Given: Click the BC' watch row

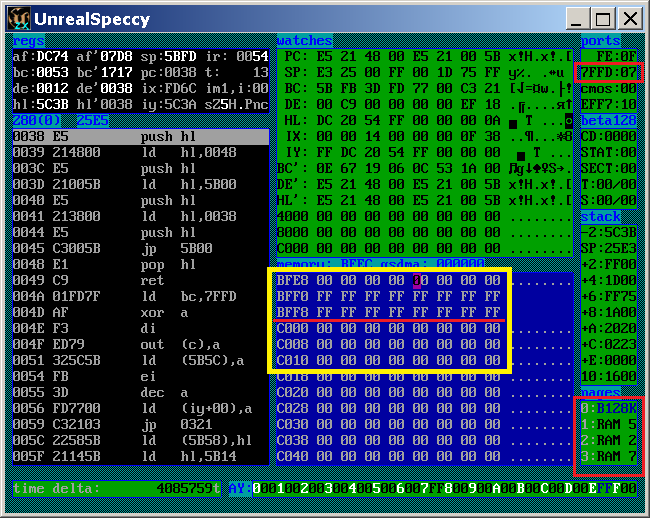Looking at the screenshot, I should tap(425, 169).
